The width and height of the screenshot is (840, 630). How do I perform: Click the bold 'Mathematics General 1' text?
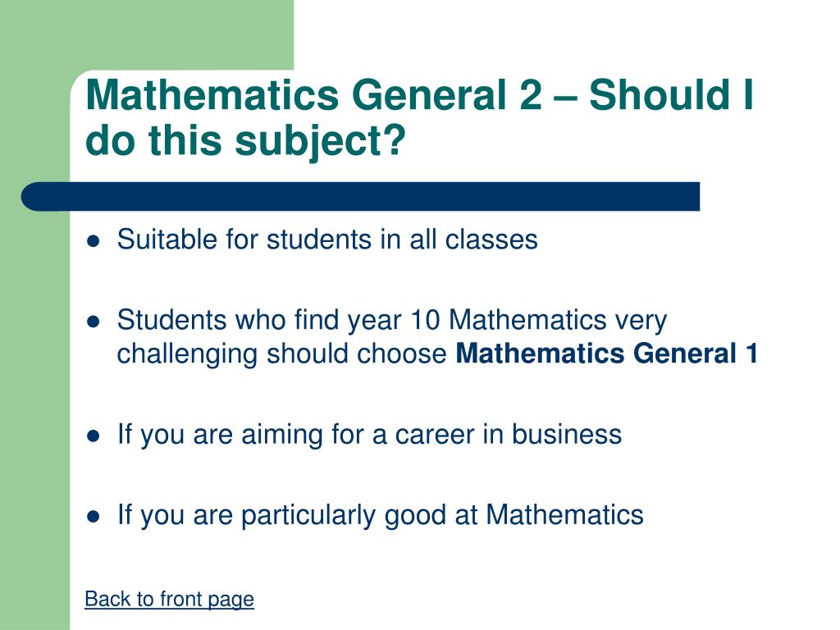click(606, 354)
